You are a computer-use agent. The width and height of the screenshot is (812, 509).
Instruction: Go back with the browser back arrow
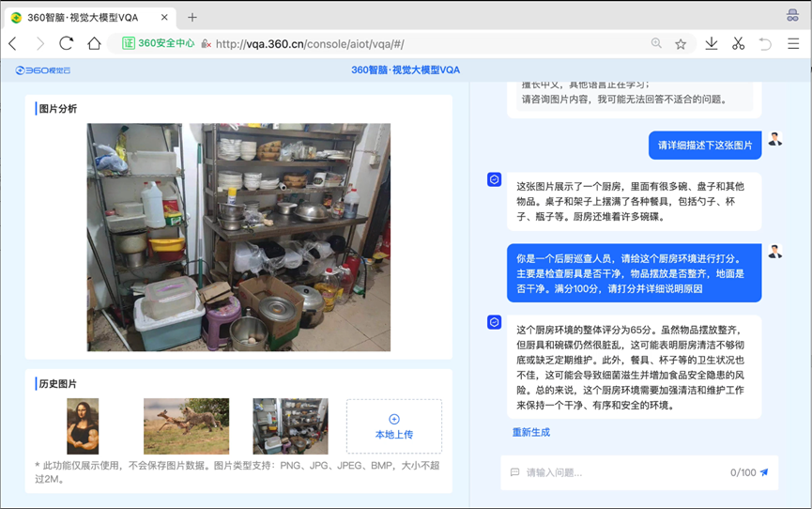(13, 43)
